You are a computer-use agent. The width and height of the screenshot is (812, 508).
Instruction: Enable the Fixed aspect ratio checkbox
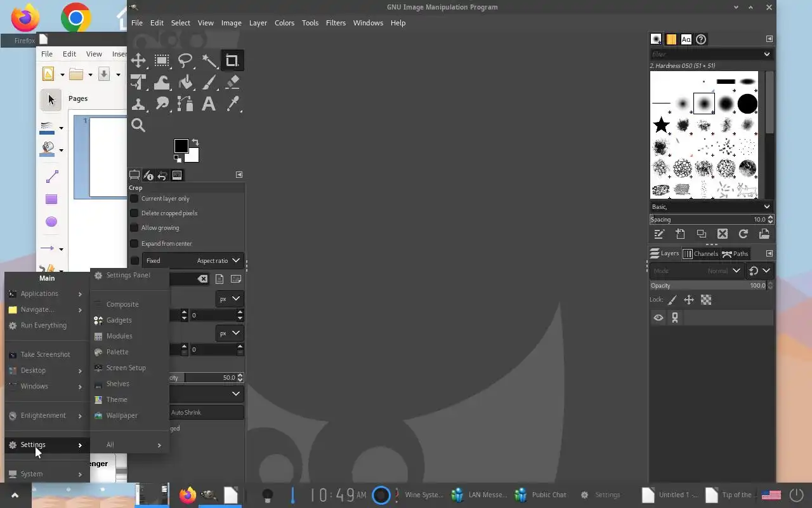[x=134, y=260]
